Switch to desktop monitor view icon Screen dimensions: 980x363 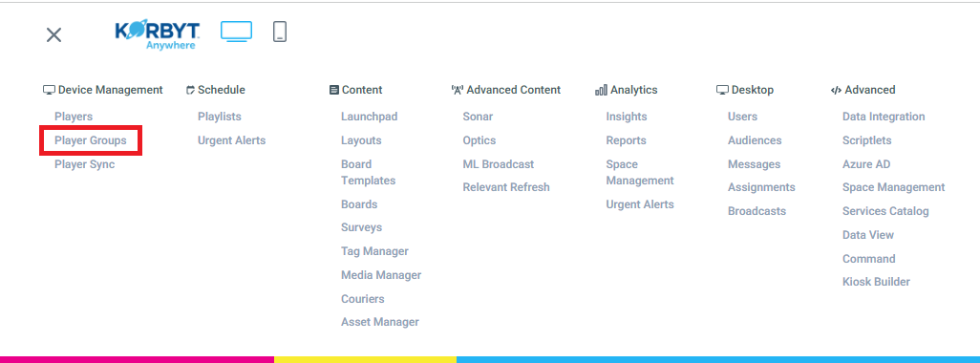click(236, 32)
